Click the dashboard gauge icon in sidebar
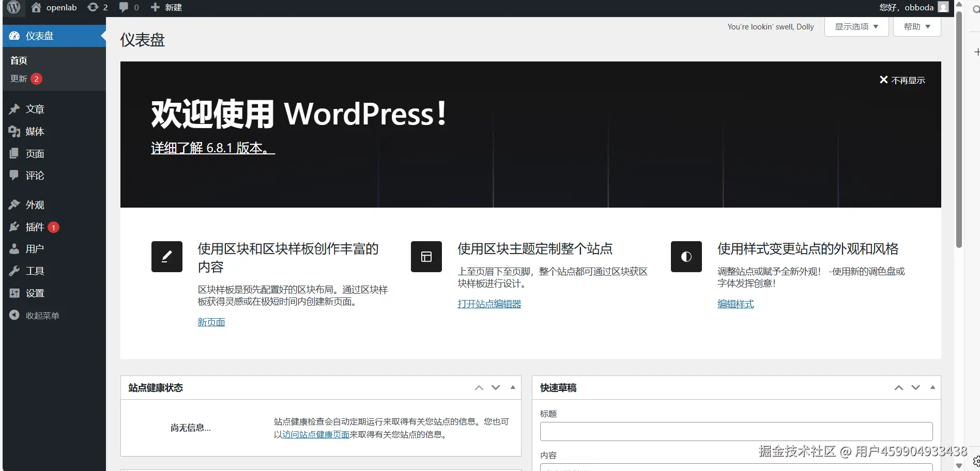This screenshot has width=980, height=471. tap(14, 36)
